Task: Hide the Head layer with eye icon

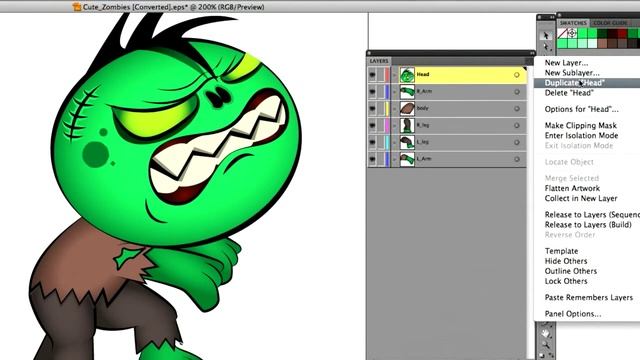Action: [372, 75]
